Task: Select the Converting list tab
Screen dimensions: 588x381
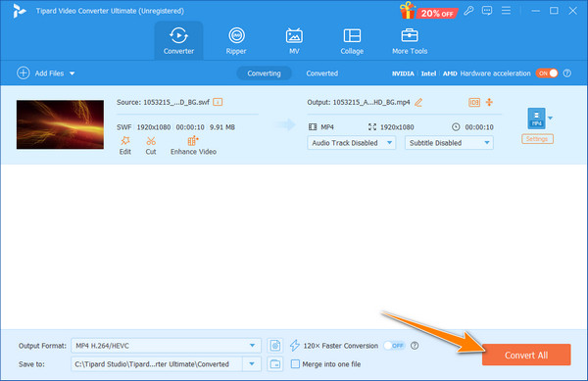Action: pos(264,73)
